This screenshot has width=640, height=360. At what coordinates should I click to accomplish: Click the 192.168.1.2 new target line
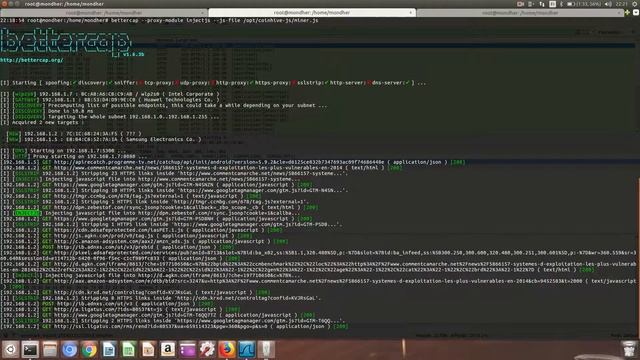(74, 133)
